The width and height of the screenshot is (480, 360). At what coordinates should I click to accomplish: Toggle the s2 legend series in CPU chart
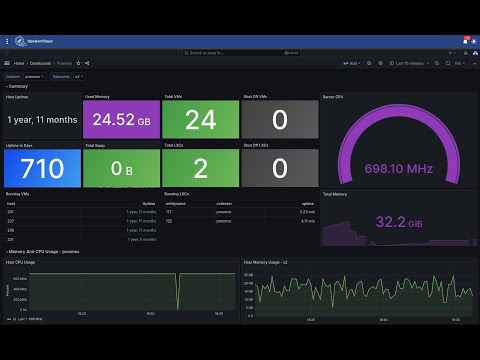[24, 319]
